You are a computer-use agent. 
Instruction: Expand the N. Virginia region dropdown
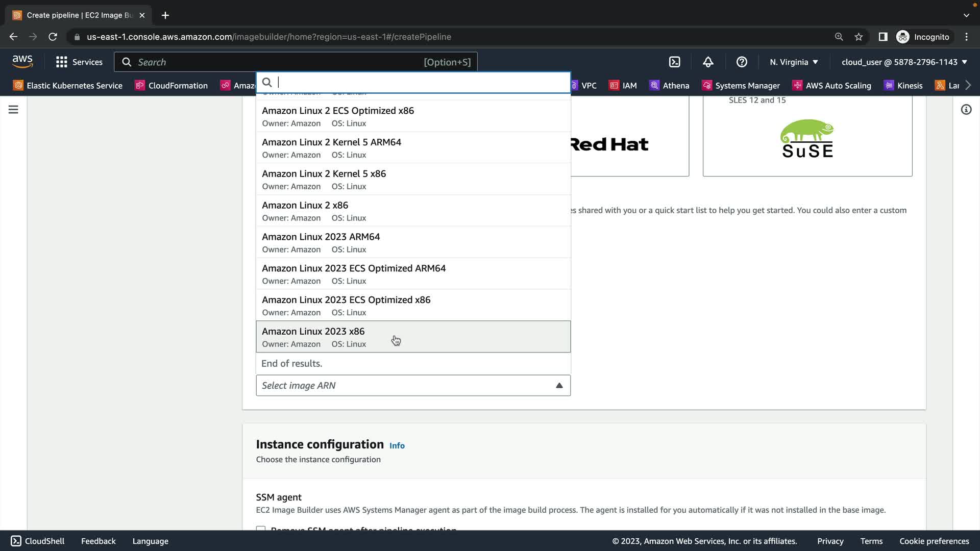[794, 62]
